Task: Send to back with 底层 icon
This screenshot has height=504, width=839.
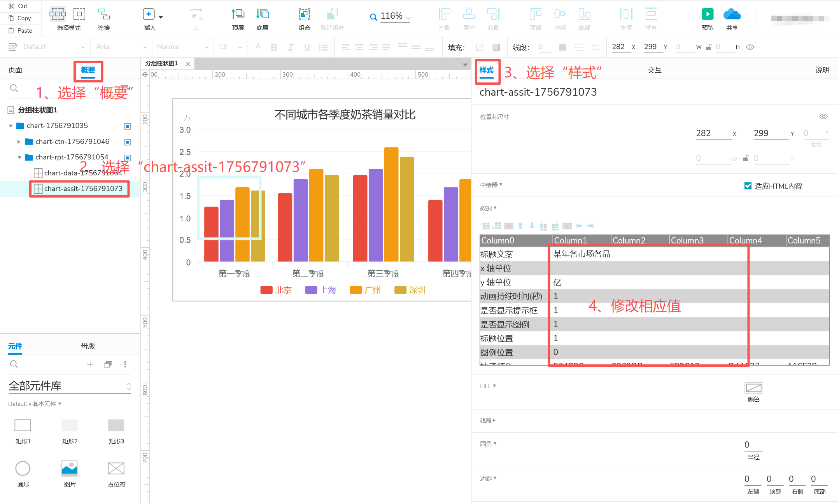Action: point(263,14)
